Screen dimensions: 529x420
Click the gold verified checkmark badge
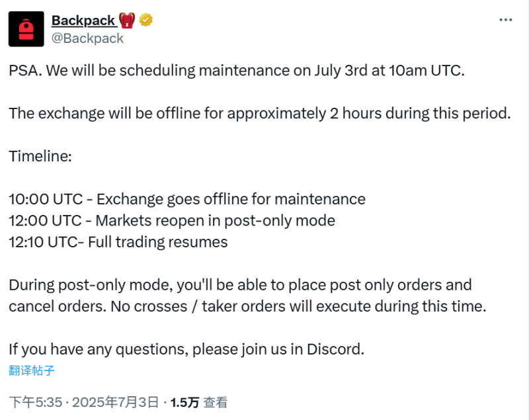click(145, 19)
